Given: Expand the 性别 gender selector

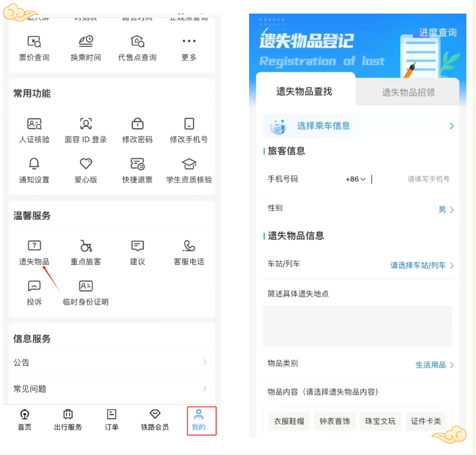Looking at the screenshot, I should [x=446, y=209].
